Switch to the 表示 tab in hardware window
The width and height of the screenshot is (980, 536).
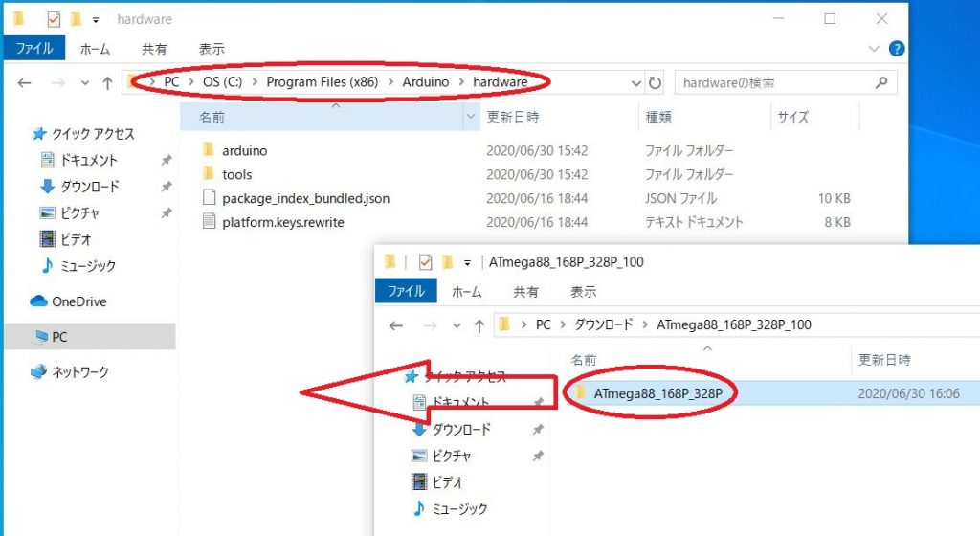[x=212, y=48]
